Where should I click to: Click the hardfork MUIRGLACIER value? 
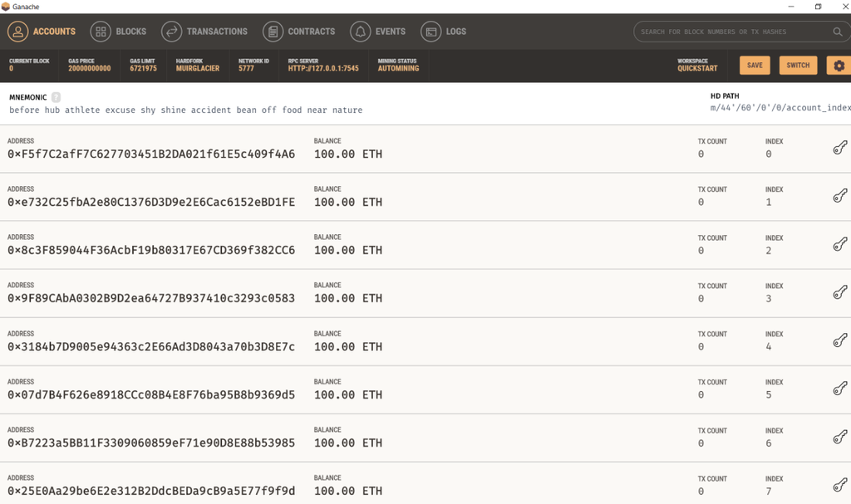pyautogui.click(x=198, y=68)
